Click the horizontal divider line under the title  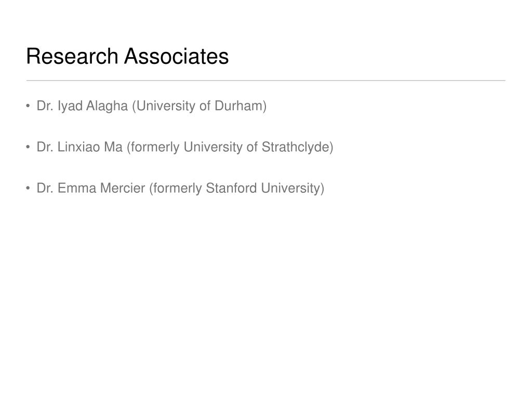click(x=266, y=81)
